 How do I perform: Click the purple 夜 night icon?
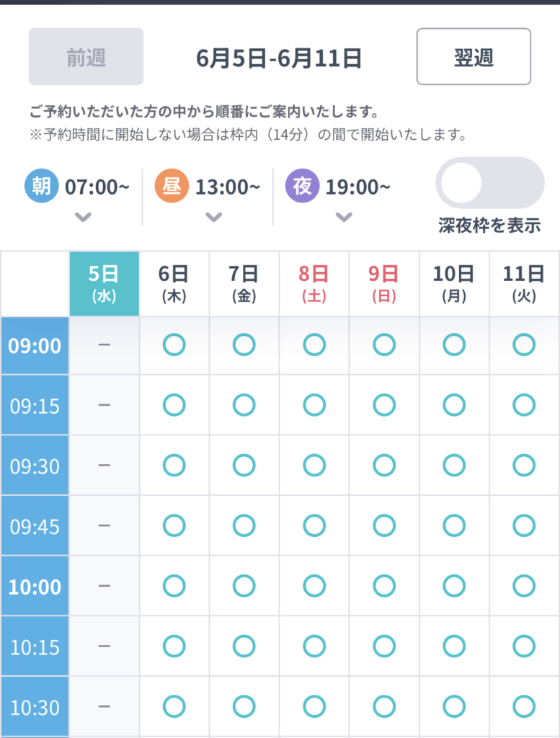303,187
